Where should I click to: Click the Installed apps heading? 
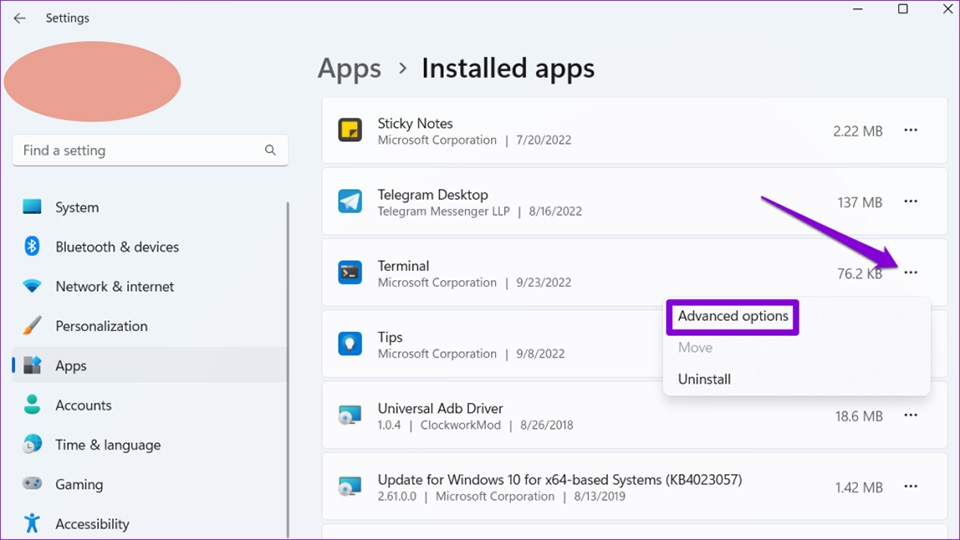tap(508, 68)
